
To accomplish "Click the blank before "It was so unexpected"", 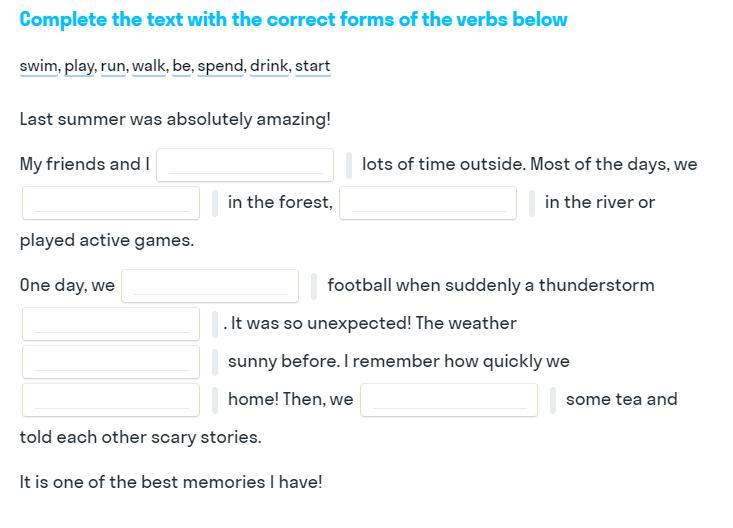I will click(111, 323).
